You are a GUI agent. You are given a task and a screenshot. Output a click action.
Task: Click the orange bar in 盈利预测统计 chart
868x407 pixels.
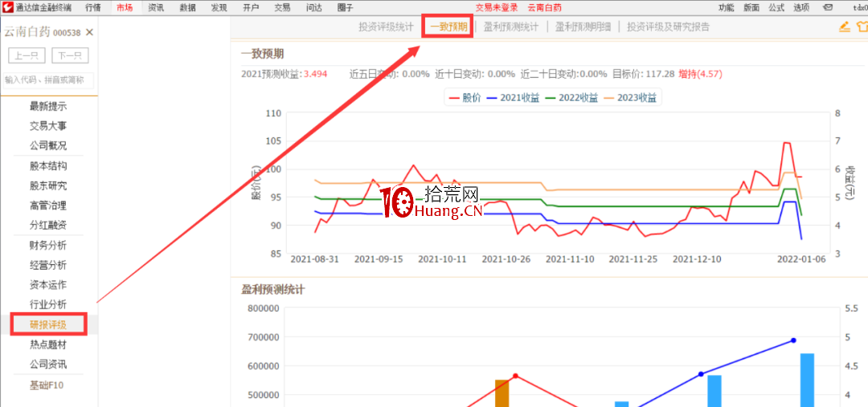coord(502,393)
